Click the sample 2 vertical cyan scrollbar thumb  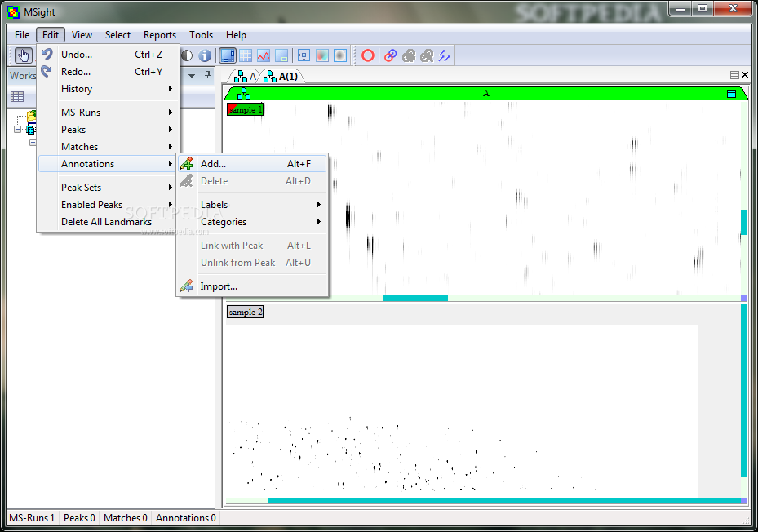743,391
